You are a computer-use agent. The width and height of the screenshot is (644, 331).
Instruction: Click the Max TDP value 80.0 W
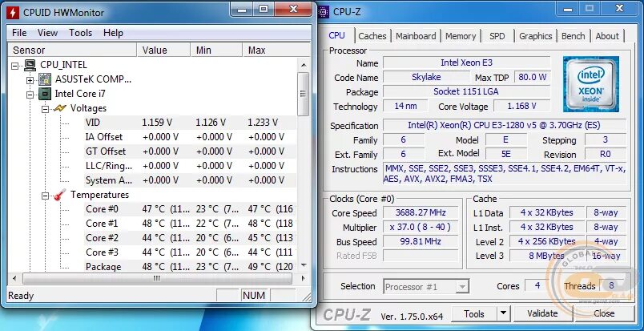point(533,77)
